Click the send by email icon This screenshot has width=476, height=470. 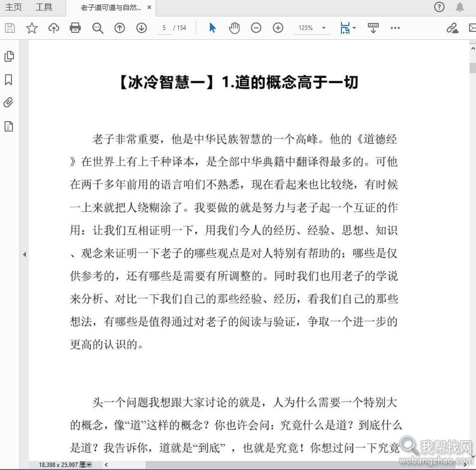click(x=473, y=28)
